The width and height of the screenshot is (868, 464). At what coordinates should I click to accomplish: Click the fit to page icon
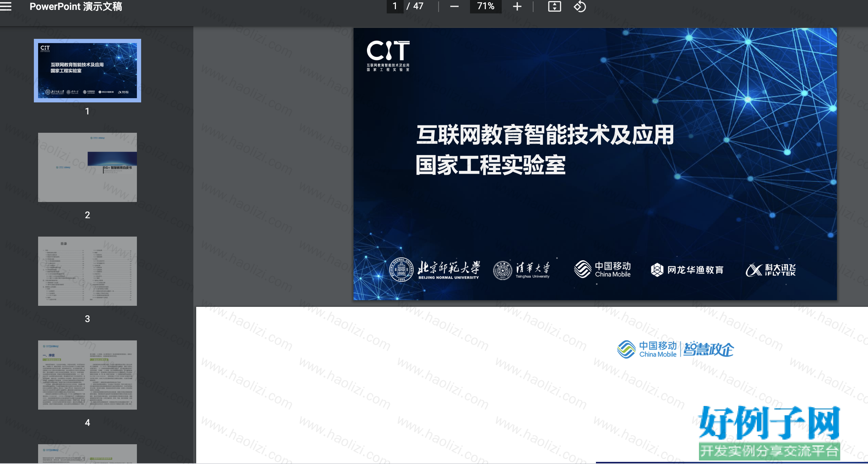[554, 6]
